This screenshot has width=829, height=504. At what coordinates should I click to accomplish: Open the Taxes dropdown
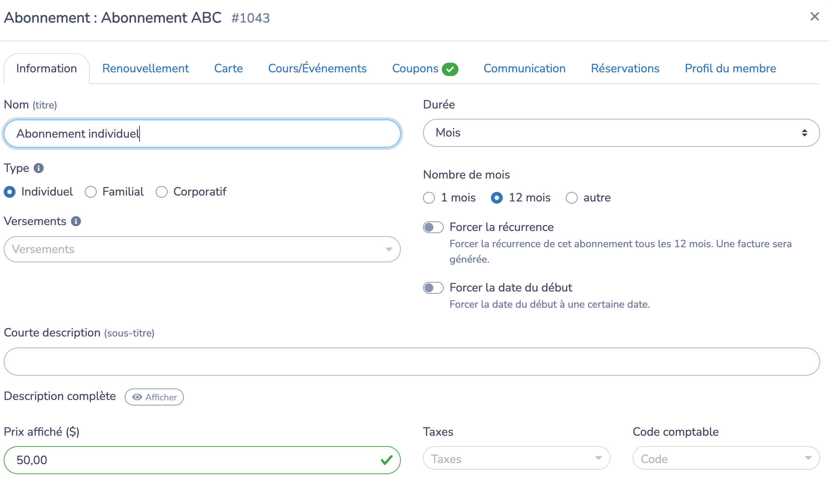click(x=516, y=458)
